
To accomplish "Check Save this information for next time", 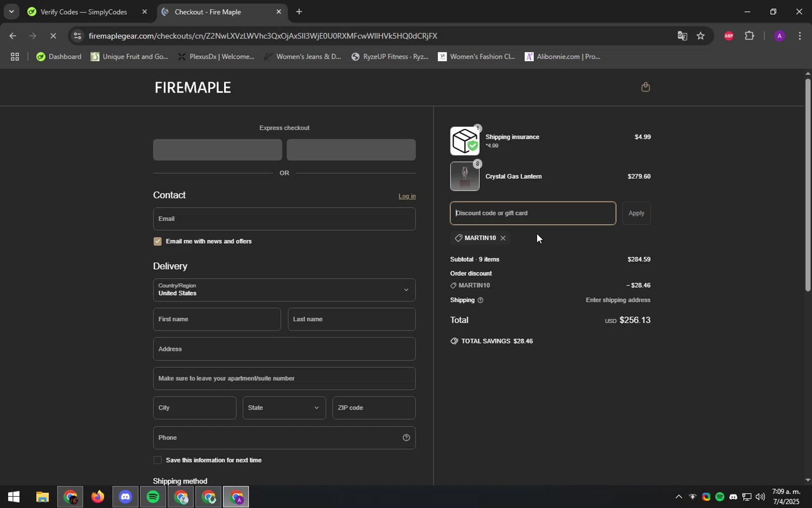I will (x=158, y=460).
